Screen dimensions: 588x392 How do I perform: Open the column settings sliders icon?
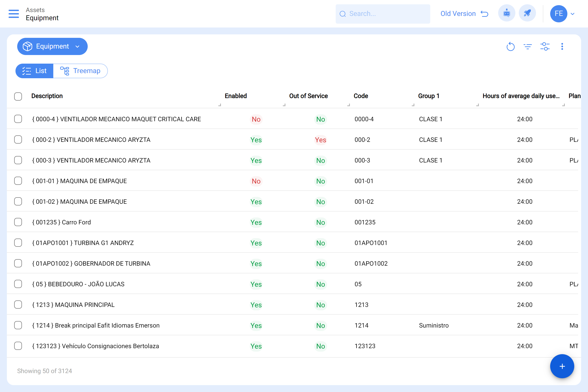pyautogui.click(x=545, y=46)
